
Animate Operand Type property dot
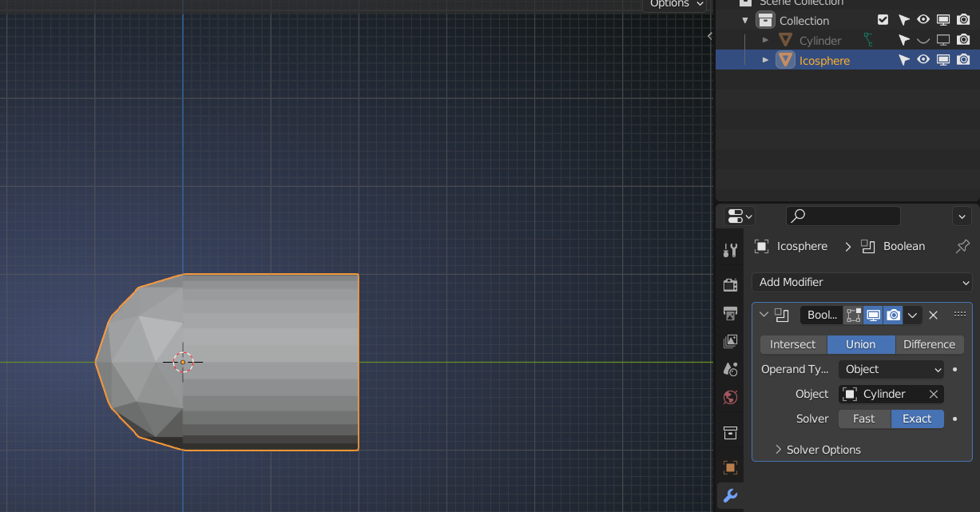tap(955, 370)
